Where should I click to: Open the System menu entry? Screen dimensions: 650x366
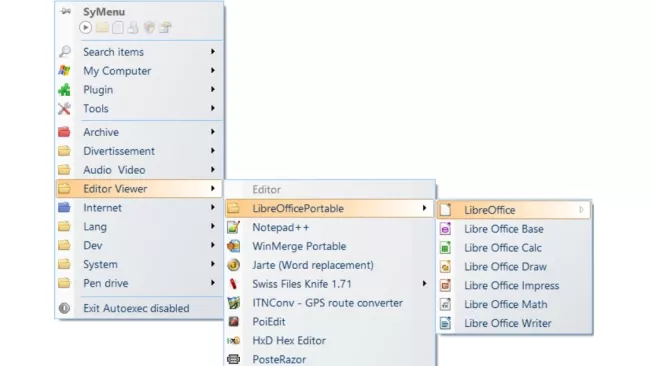click(139, 264)
